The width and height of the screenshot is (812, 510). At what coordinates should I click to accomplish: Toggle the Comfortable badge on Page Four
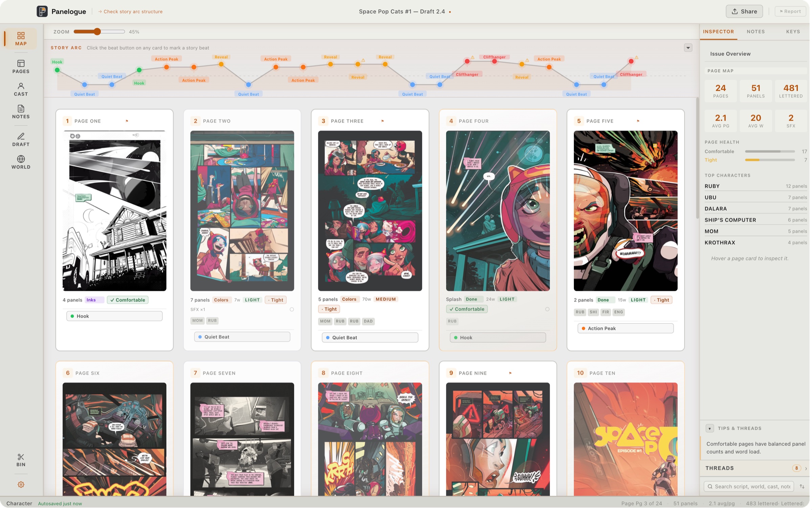(x=468, y=310)
